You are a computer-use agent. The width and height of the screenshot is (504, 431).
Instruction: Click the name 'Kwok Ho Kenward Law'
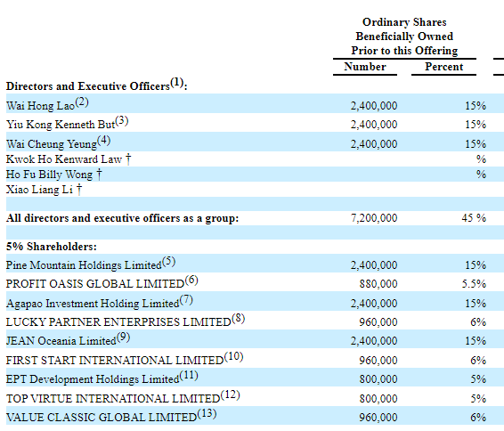pyautogui.click(x=64, y=159)
